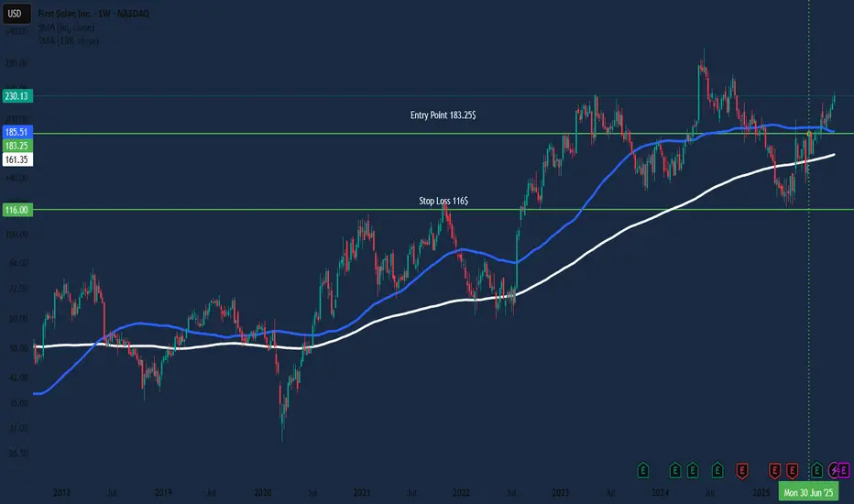Viewport: 854px width, 504px height.
Task: Click the 42.00 price axis value
Action: coord(18,377)
